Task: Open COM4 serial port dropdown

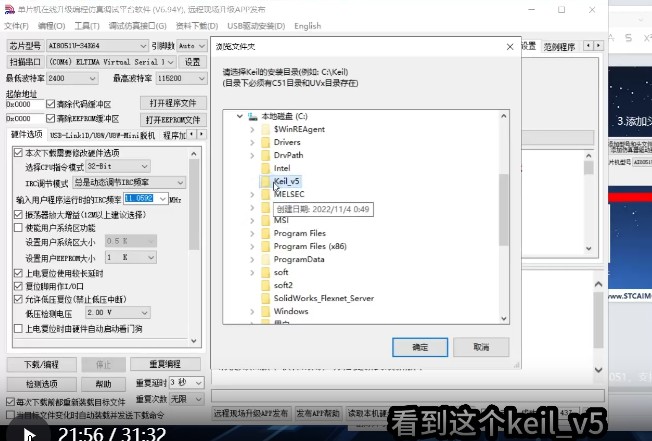Action: pos(170,62)
